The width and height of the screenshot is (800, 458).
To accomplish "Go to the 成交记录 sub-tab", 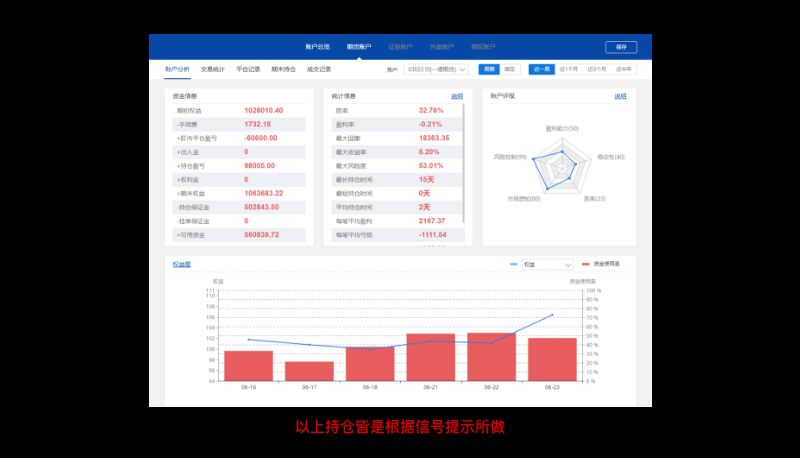I will point(319,70).
